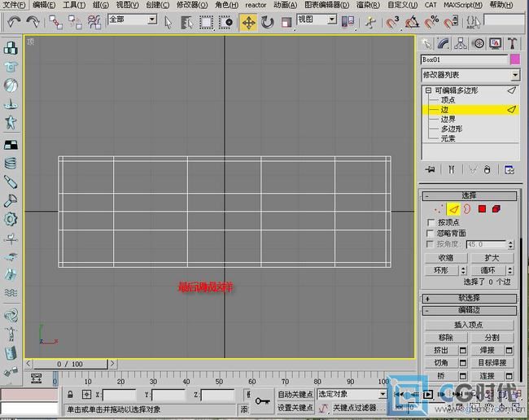Open the 渲染 menu
Viewport: 529px width, 420px height.
pos(368,5)
